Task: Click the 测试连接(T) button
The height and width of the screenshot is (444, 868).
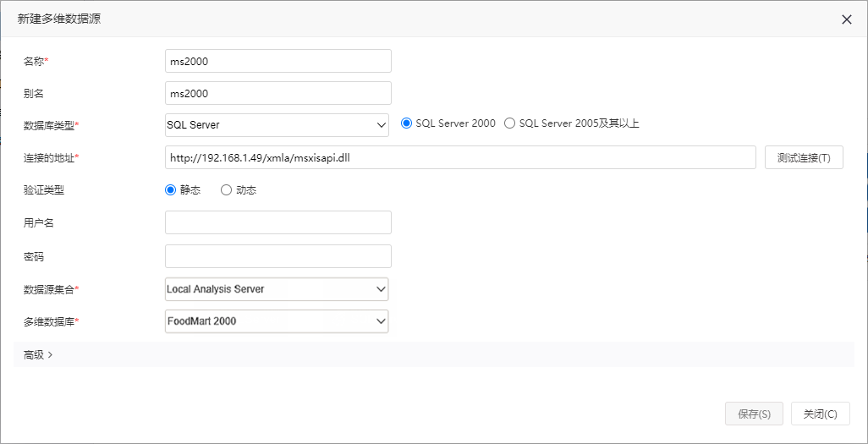Action: pos(804,157)
